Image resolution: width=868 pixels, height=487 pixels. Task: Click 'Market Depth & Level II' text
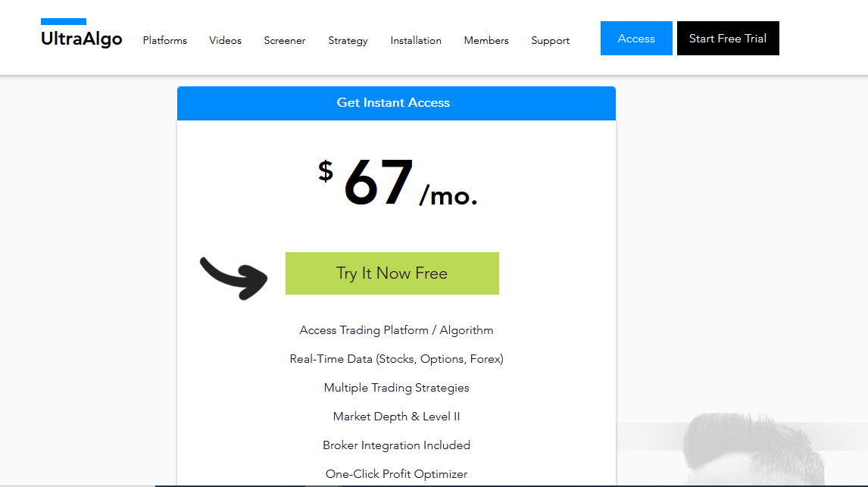click(396, 417)
